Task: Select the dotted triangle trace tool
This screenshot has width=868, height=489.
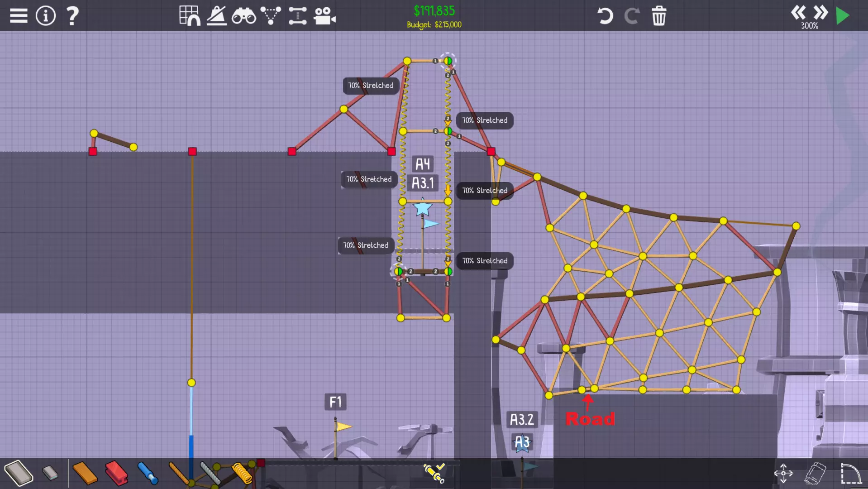Action: pos(271,16)
